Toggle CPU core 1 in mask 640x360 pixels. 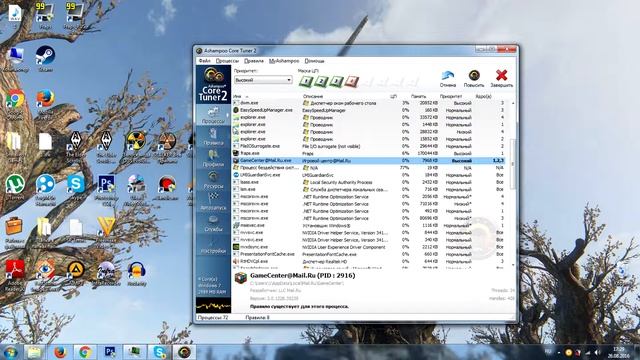click(x=306, y=81)
